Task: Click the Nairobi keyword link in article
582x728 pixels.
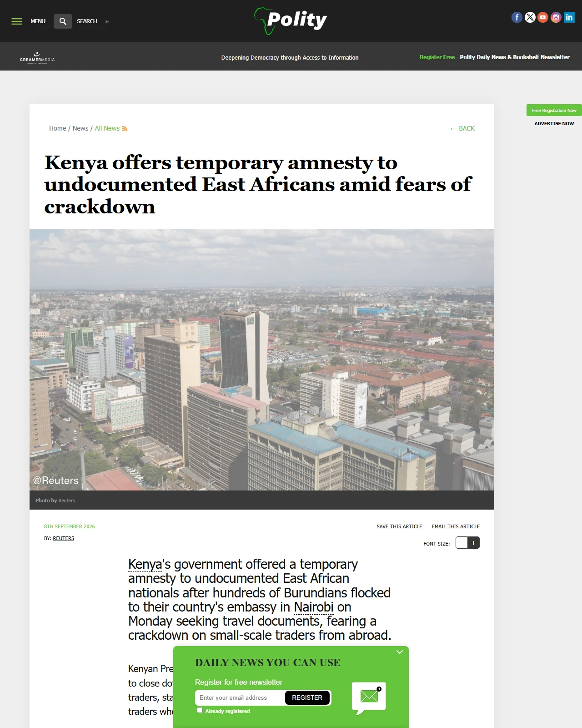Action: click(314, 607)
